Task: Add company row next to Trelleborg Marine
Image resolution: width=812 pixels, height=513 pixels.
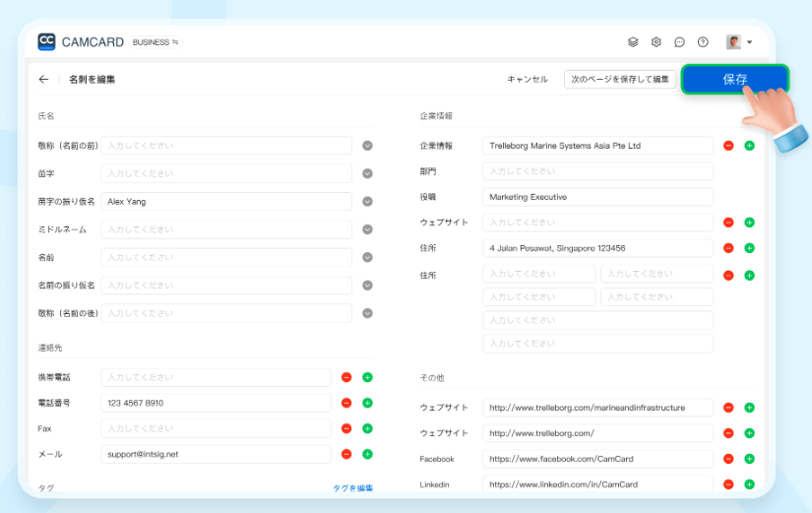Action: [x=749, y=146]
